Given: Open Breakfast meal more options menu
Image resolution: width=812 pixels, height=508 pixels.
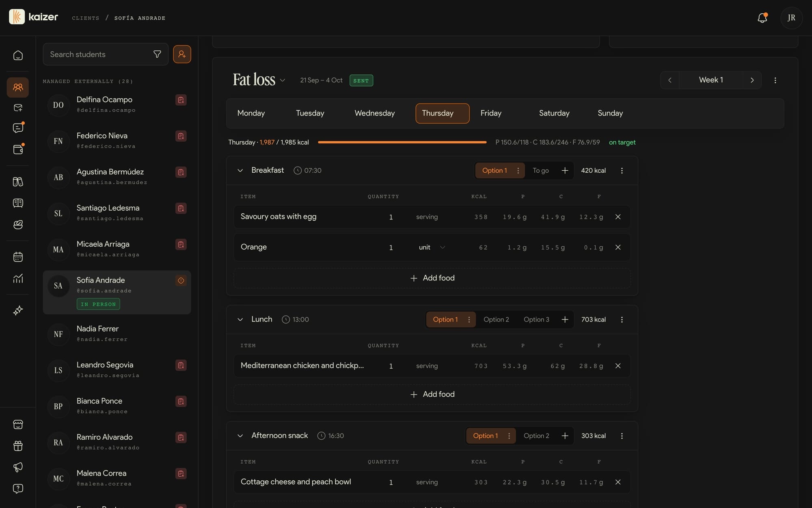Looking at the screenshot, I should pyautogui.click(x=622, y=170).
